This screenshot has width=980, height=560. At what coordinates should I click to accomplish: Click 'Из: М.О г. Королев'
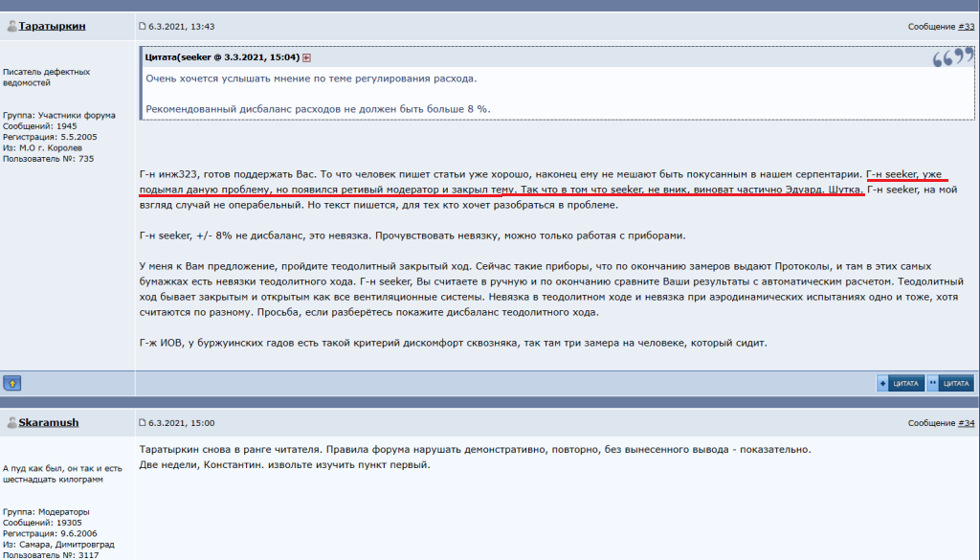pyautogui.click(x=42, y=147)
